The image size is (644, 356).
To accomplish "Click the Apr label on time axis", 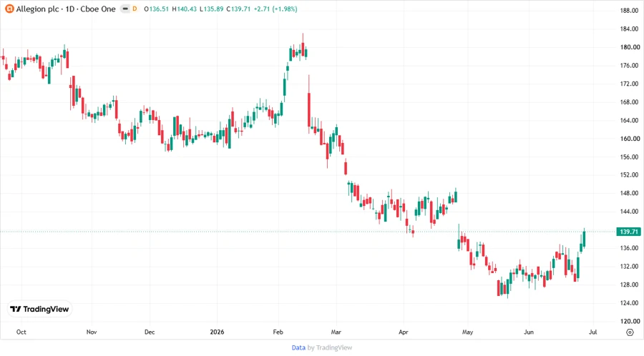I will point(404,332).
